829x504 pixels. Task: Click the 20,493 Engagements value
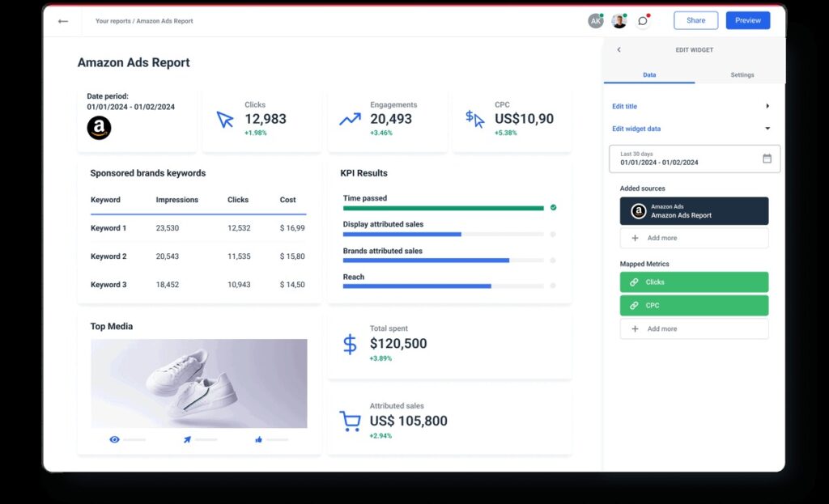click(x=391, y=119)
